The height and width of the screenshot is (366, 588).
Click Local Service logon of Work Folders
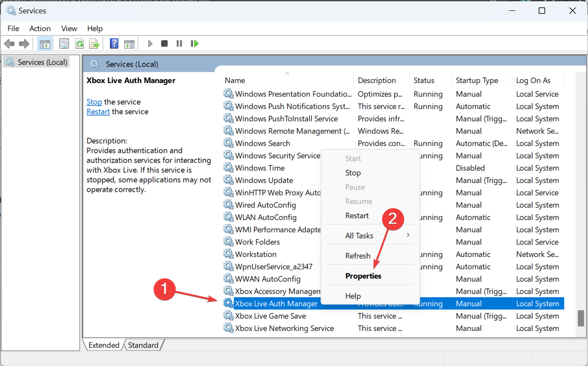pyautogui.click(x=537, y=242)
